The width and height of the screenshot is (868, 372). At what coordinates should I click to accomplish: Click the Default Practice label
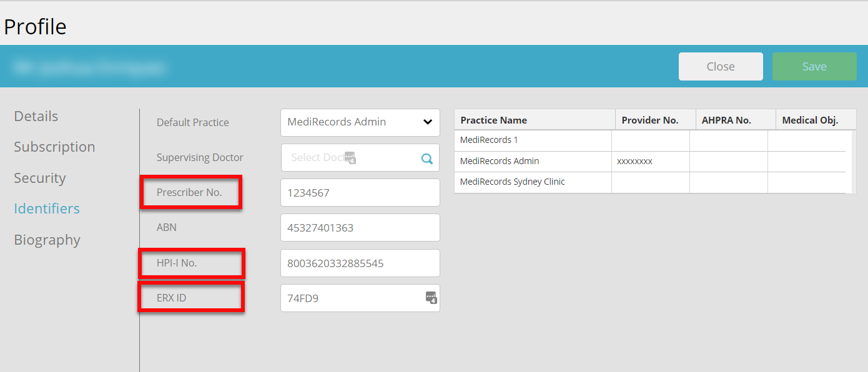tap(193, 122)
